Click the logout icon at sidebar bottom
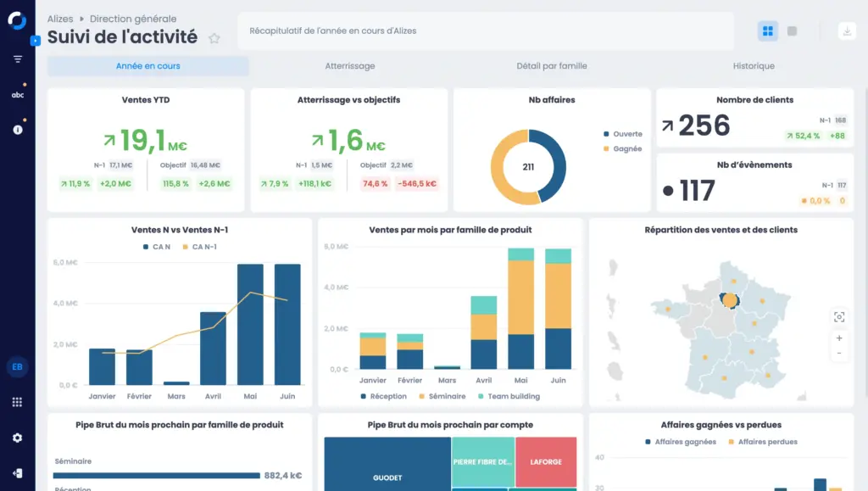The height and width of the screenshot is (491, 868). point(17,473)
